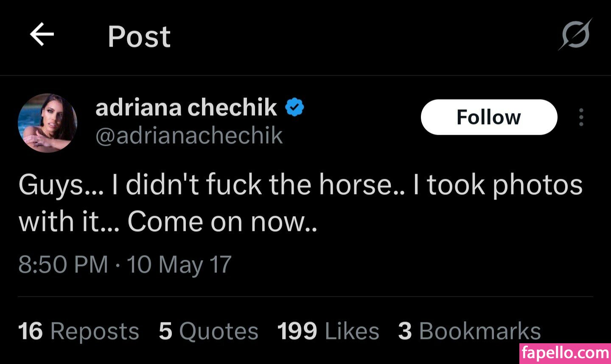This screenshot has height=364, width=611.
Task: Click the 8:50 PM post time
Action: tap(63, 264)
